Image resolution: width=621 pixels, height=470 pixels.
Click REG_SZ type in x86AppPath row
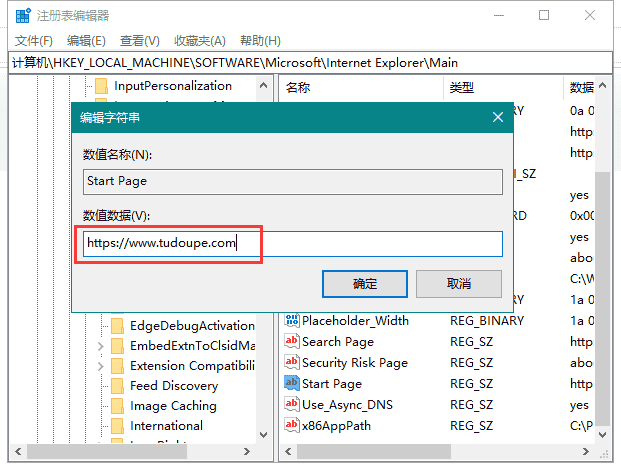tap(471, 426)
